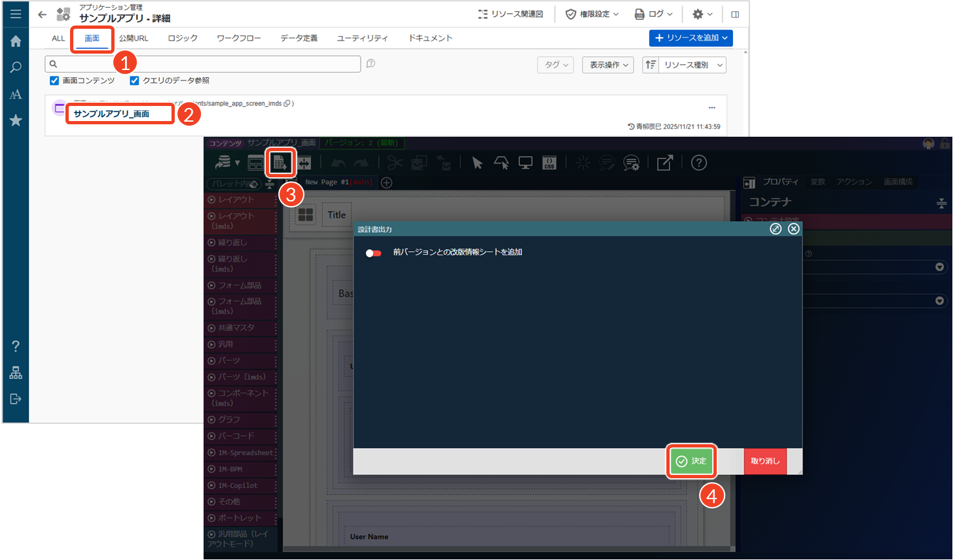The width and height of the screenshot is (955, 560).
Task: Click the resource search input field
Action: [x=203, y=64]
